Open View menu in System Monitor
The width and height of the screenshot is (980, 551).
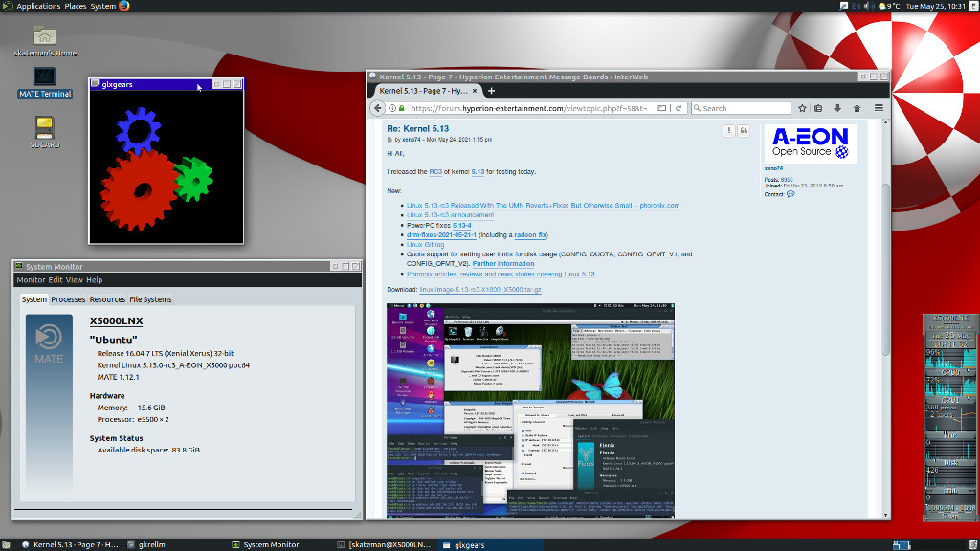[74, 280]
